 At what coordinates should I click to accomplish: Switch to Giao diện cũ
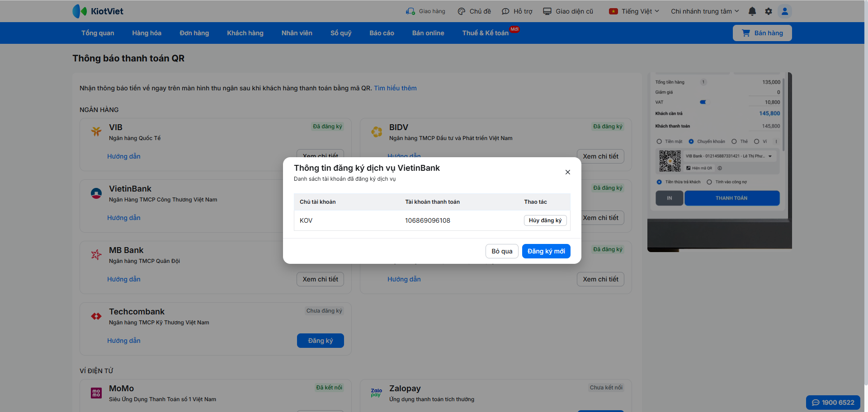click(568, 11)
